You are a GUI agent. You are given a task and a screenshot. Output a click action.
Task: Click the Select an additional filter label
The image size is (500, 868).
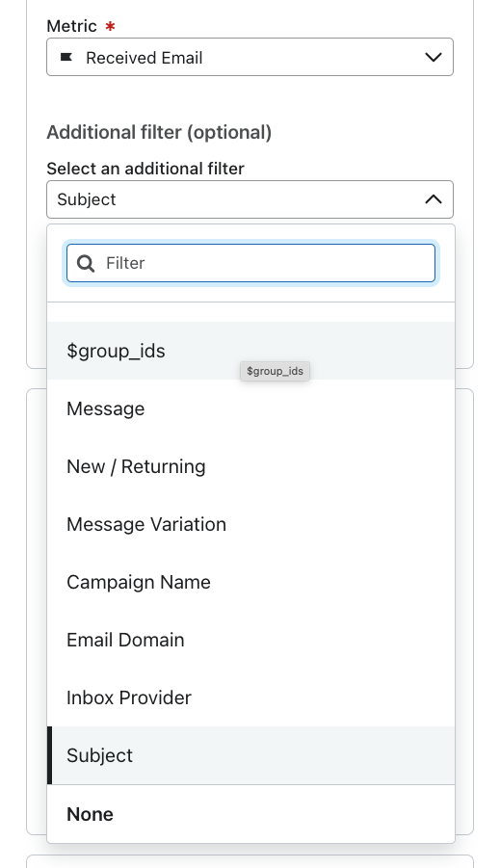[x=145, y=169]
